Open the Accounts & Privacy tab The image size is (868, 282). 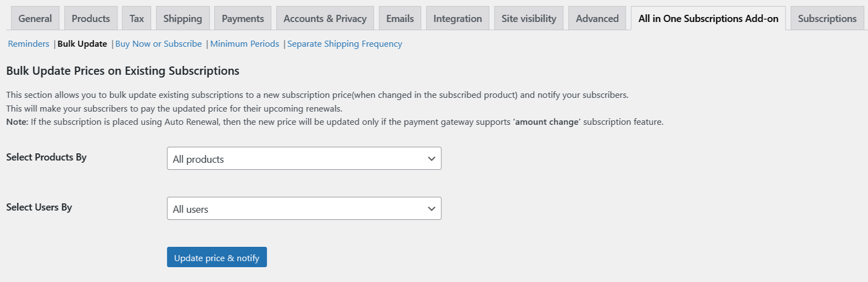click(325, 19)
